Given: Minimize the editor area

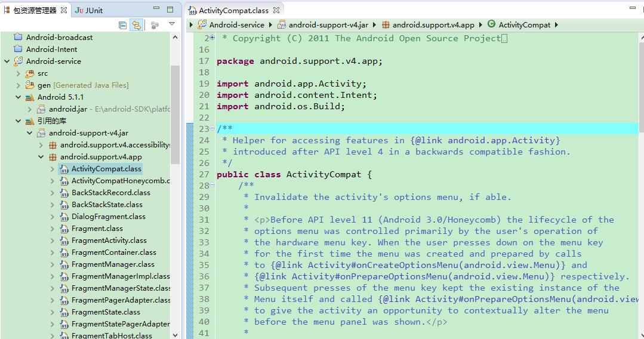Looking at the screenshot, I should (633, 8).
